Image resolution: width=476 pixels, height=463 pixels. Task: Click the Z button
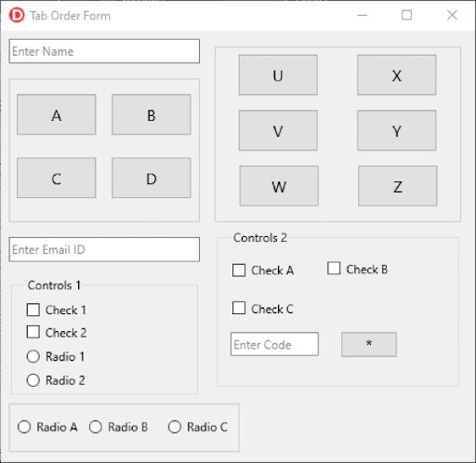(x=398, y=186)
